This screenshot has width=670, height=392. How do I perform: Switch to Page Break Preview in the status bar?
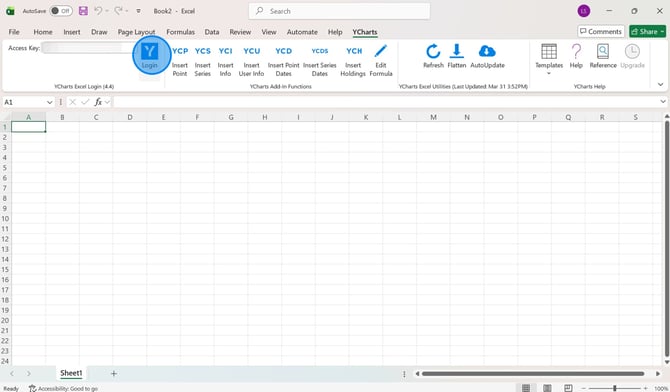[x=568, y=388]
